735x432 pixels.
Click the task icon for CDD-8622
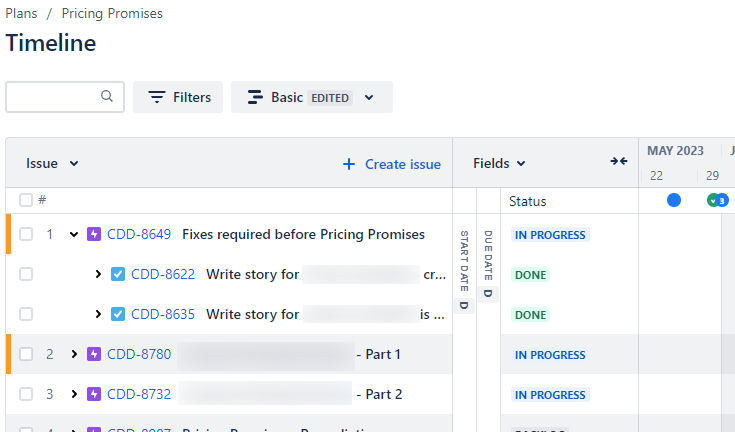click(118, 274)
